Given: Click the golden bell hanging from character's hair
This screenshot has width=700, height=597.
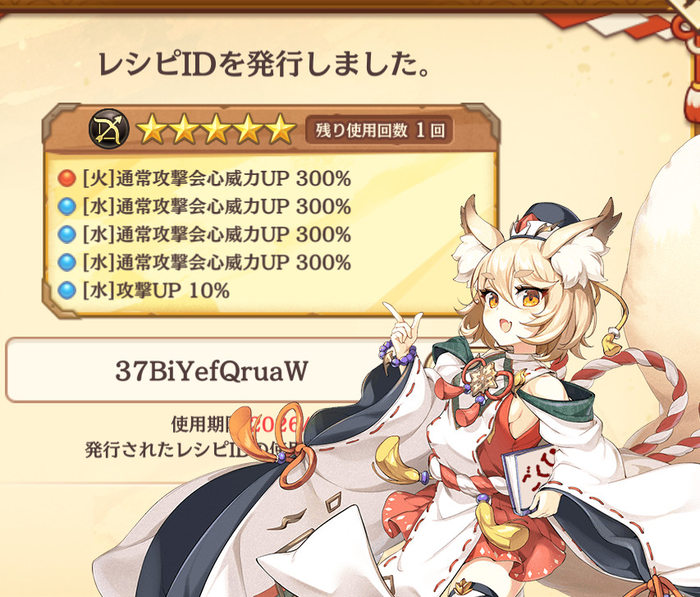Looking at the screenshot, I should click(611, 343).
